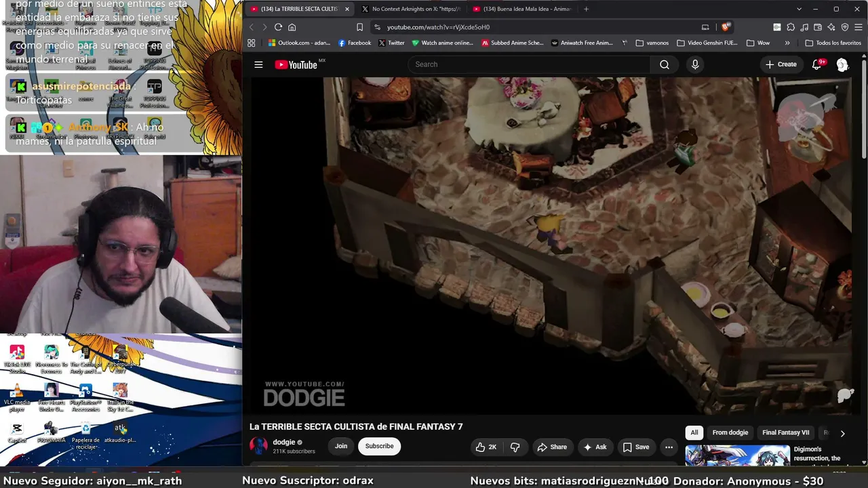Switch to Buena Idea Mala Idea tab

tap(522, 9)
